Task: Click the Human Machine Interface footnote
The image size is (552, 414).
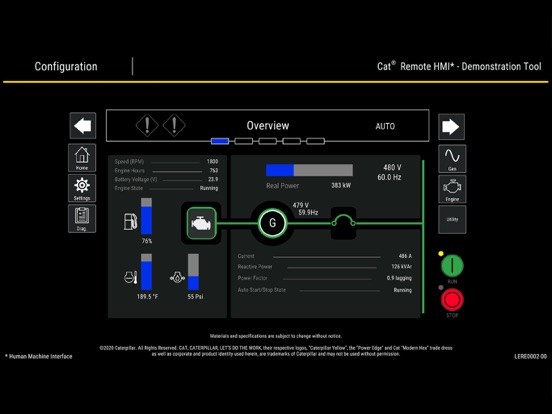Action: pyautogui.click(x=39, y=357)
